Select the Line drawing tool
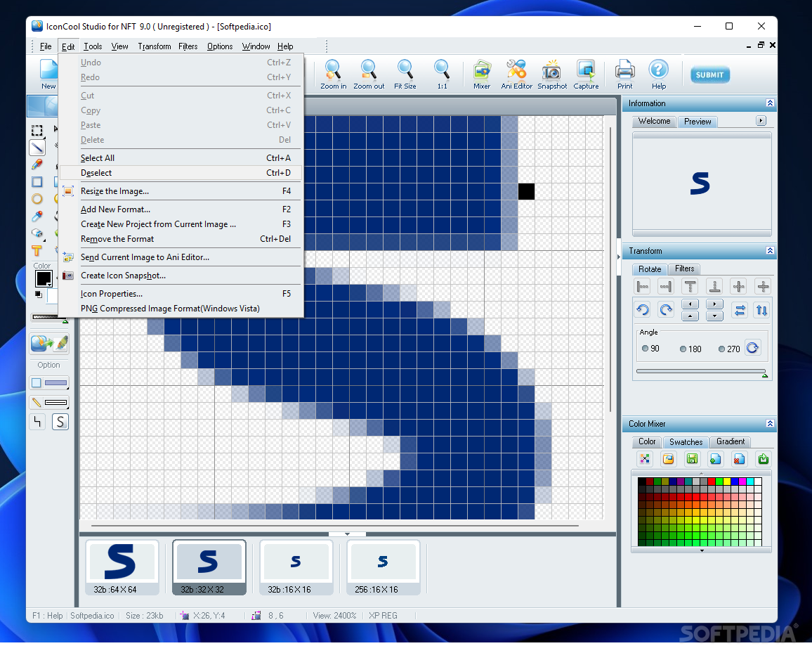812x653 pixels. tap(37, 148)
